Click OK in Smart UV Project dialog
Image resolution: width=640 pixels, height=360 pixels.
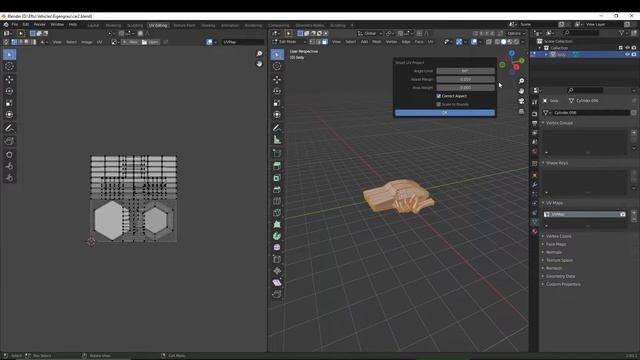445,113
